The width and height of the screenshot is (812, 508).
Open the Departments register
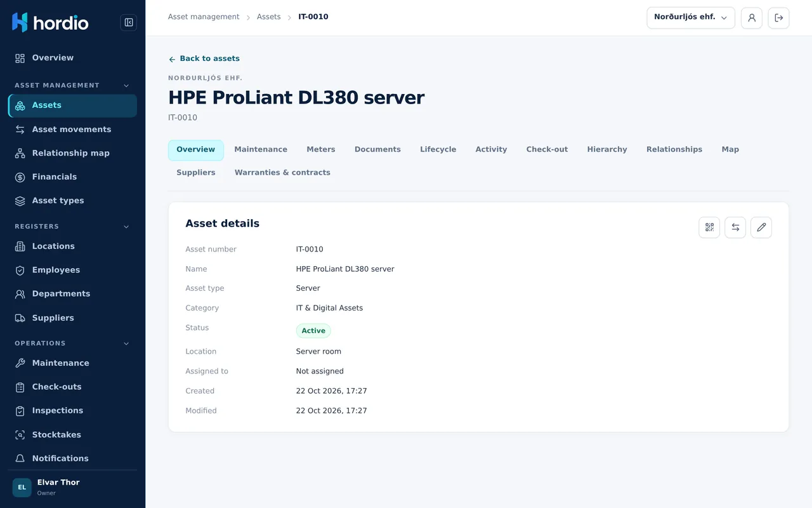point(72,294)
